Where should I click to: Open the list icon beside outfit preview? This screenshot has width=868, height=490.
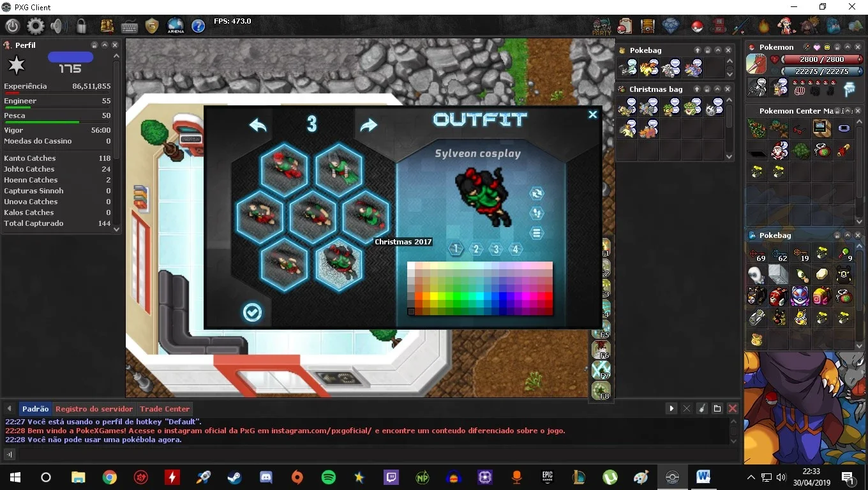click(x=537, y=234)
